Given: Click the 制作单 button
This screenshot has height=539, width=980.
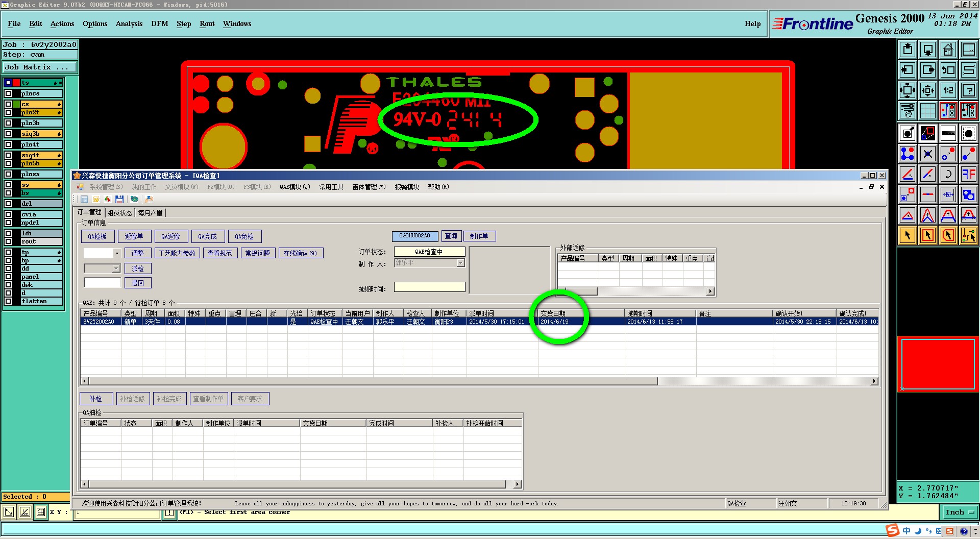Looking at the screenshot, I should tap(479, 236).
